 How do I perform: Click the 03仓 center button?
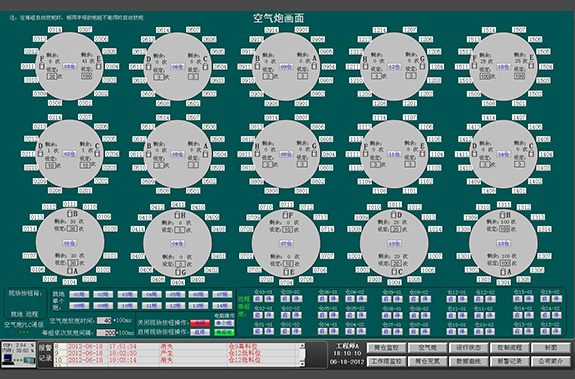[69, 67]
